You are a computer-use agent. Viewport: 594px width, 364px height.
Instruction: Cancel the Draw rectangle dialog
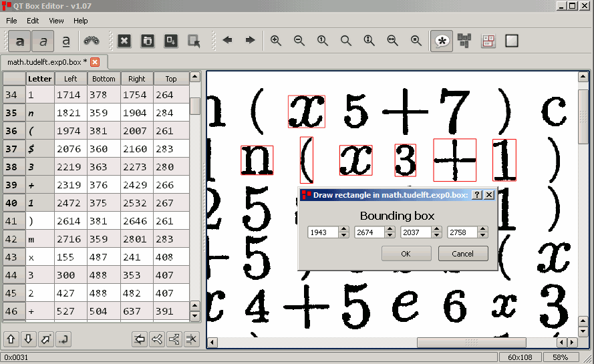(x=463, y=254)
